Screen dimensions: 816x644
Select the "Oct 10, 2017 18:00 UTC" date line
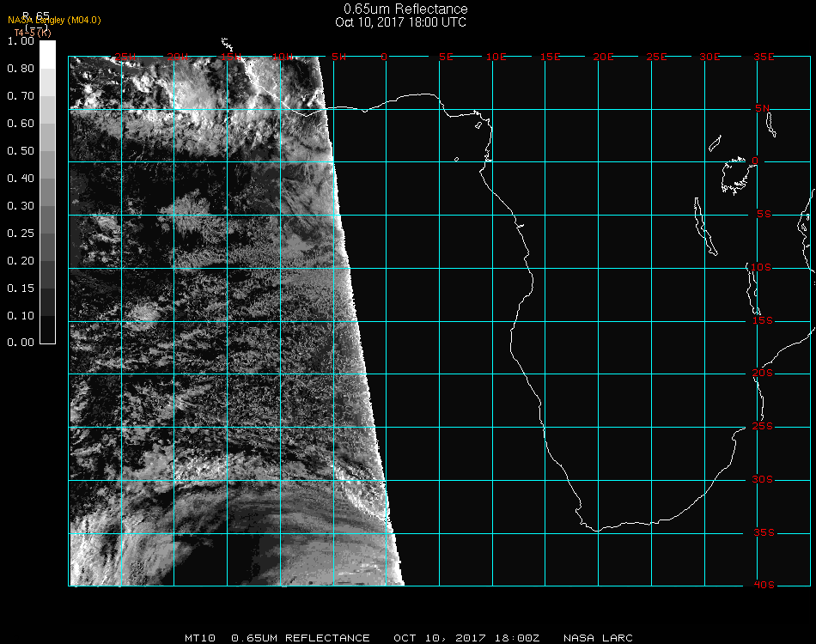point(401,22)
